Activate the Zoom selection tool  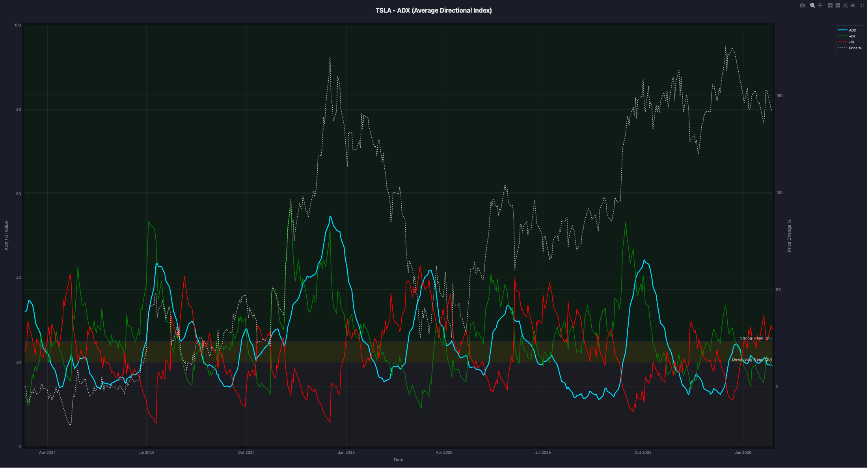tap(812, 6)
